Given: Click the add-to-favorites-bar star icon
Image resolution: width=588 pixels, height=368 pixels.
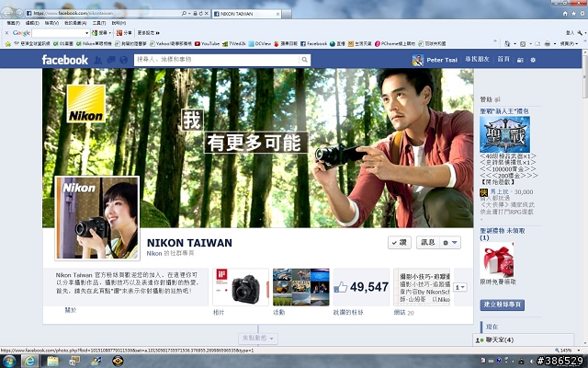Looking at the screenshot, I should pos(8,44).
